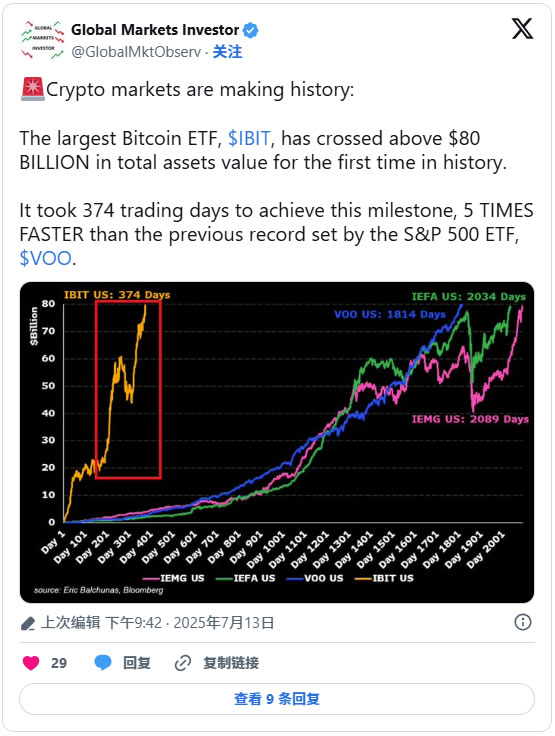Click the tweet timestamp 2025年7月13日

(224, 623)
